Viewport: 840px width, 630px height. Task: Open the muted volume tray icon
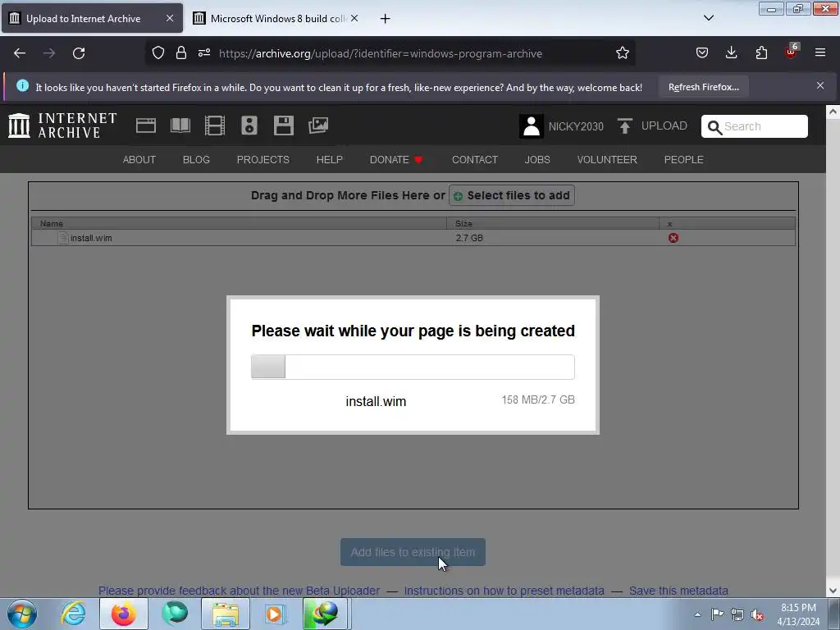pos(757,614)
